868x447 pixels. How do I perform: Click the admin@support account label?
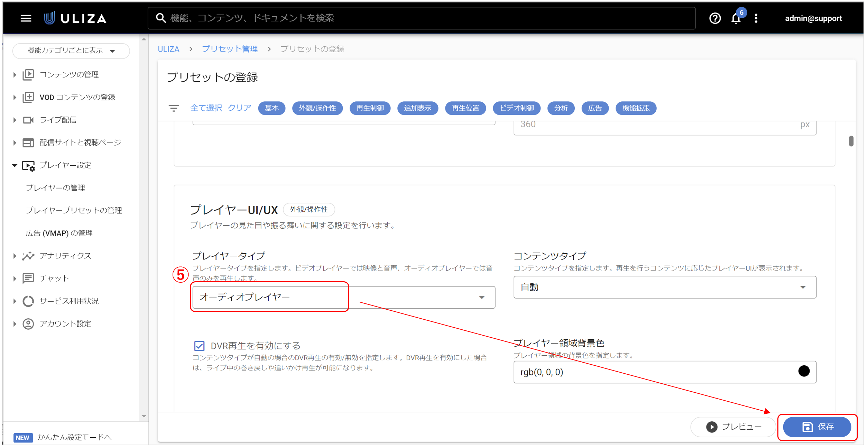point(813,19)
